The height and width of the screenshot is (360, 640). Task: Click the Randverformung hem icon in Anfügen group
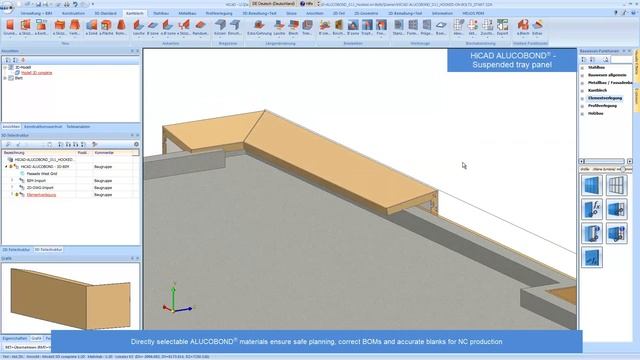[200, 26]
